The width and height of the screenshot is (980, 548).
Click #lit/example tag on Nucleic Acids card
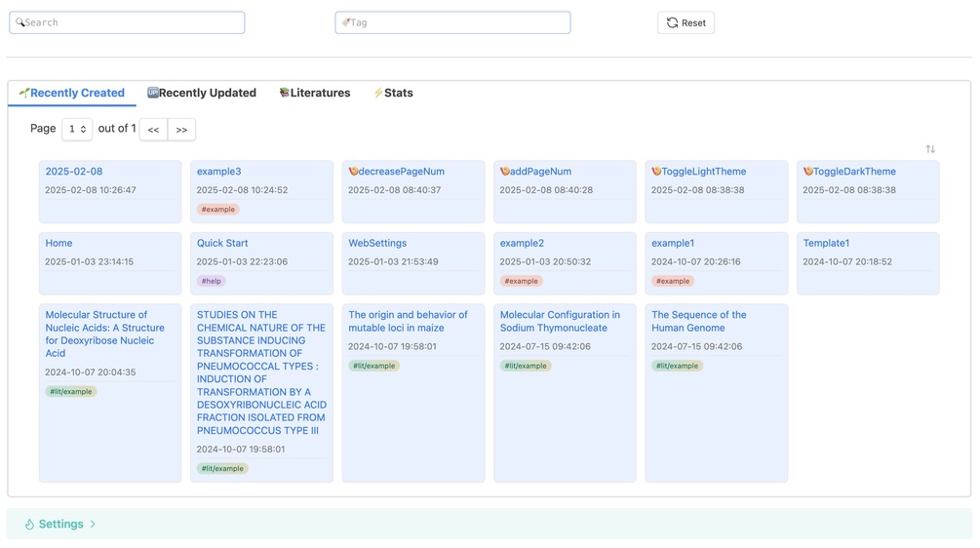coord(70,392)
